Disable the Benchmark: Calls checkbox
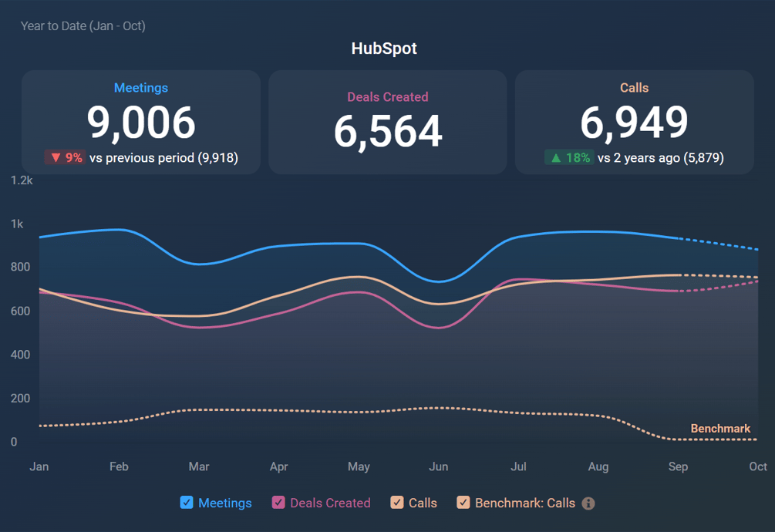The height and width of the screenshot is (532, 775). click(x=463, y=503)
